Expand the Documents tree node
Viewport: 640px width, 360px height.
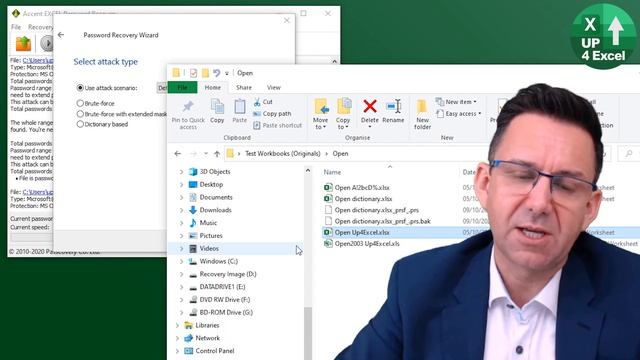pos(182,197)
